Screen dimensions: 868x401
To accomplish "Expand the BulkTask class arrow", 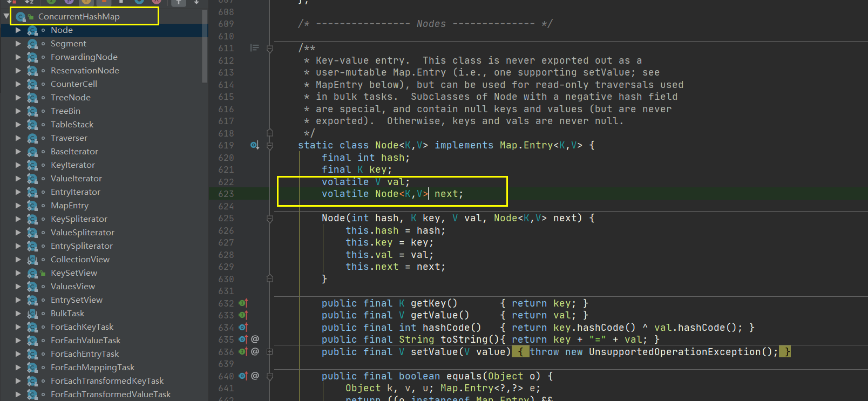I will click(x=18, y=314).
